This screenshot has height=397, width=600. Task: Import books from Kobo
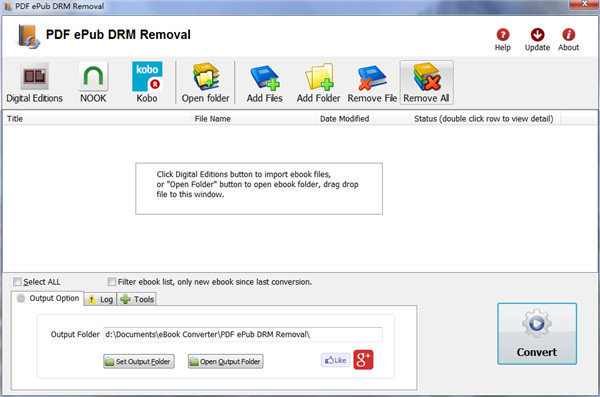(x=147, y=82)
